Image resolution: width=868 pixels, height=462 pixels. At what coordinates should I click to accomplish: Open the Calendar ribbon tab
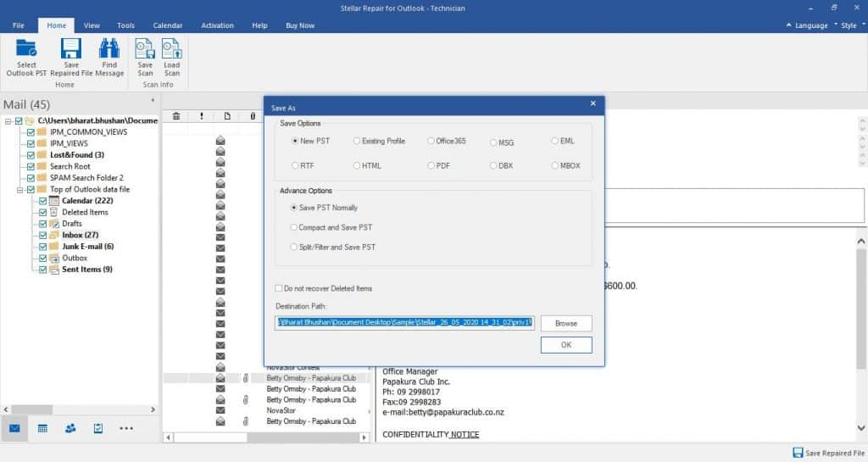[168, 25]
